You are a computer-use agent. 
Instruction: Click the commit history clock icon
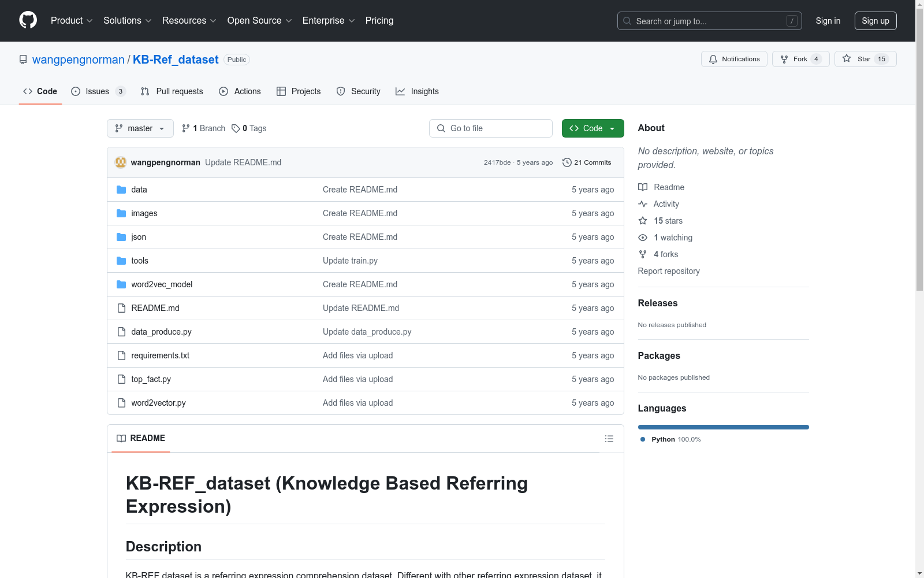pyautogui.click(x=567, y=162)
